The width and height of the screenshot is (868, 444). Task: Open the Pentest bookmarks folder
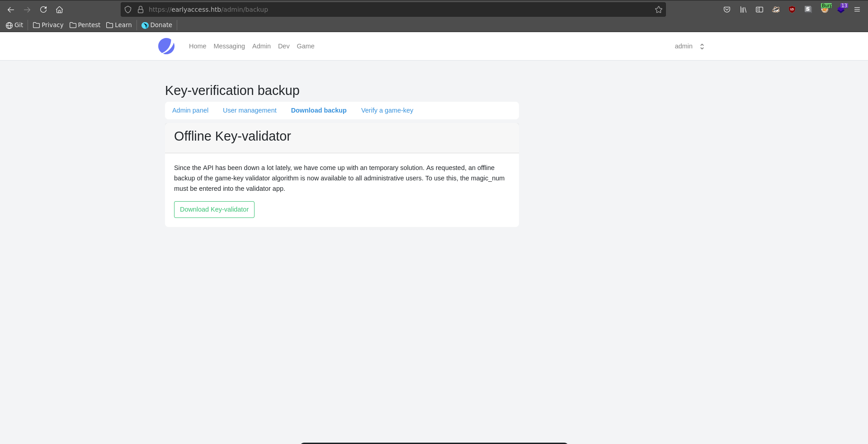85,25
